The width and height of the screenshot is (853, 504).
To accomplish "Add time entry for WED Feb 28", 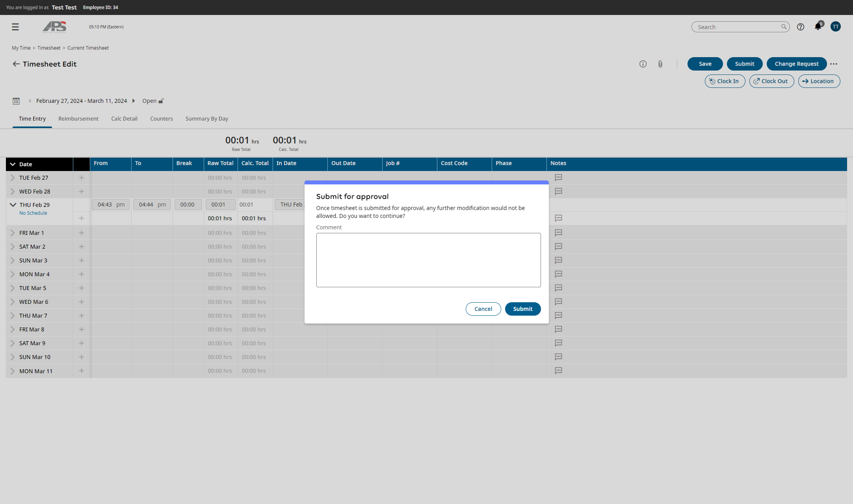I will pos(82,192).
